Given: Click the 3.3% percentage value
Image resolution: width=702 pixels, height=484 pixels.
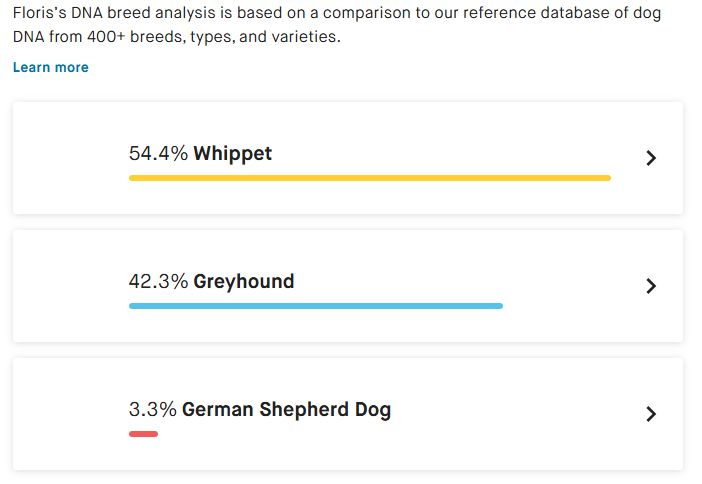Looking at the screenshot, I should tap(153, 410).
